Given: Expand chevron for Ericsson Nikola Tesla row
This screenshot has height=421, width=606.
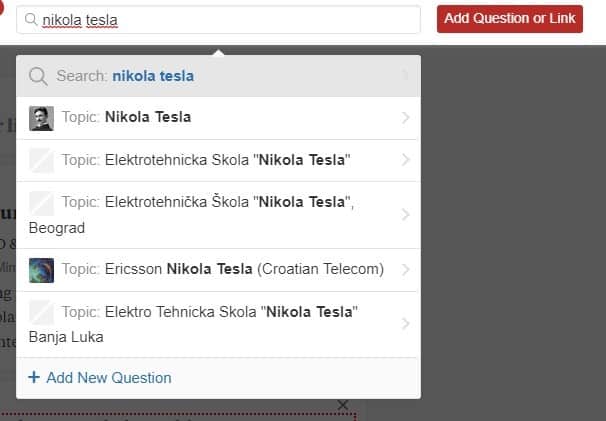Looking at the screenshot, I should pyautogui.click(x=405, y=269).
